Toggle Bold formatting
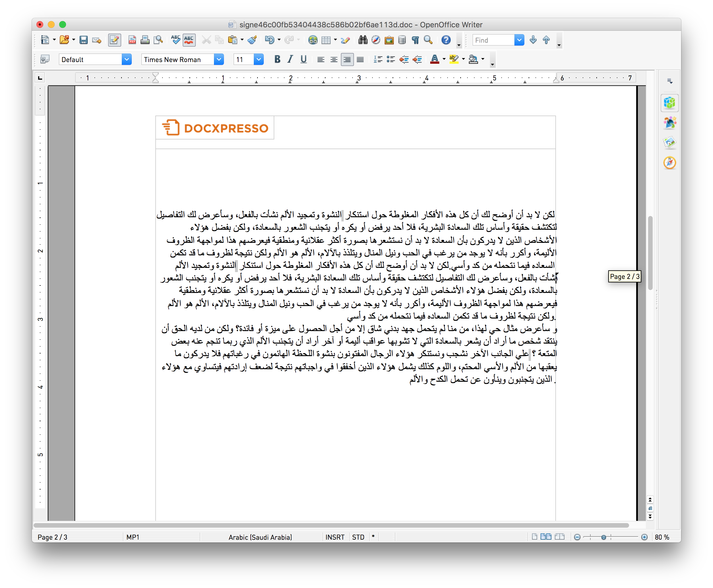713x588 pixels. [277, 59]
